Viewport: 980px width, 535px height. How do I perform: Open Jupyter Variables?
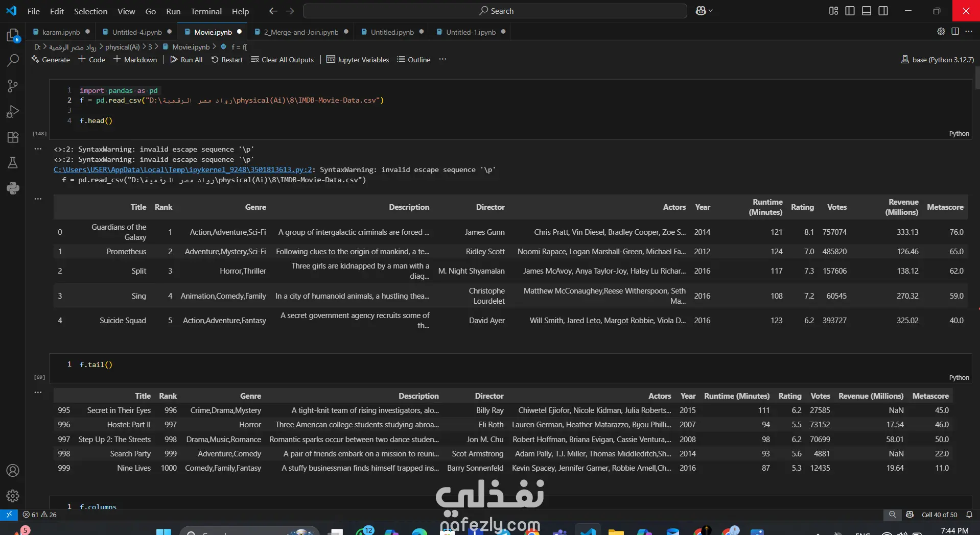click(x=358, y=60)
